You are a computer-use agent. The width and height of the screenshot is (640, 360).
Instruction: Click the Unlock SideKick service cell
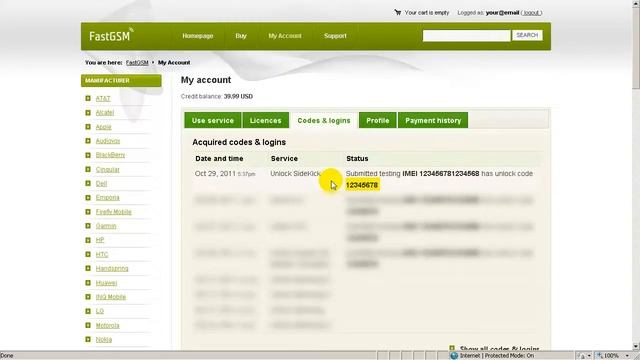pyautogui.click(x=295, y=173)
